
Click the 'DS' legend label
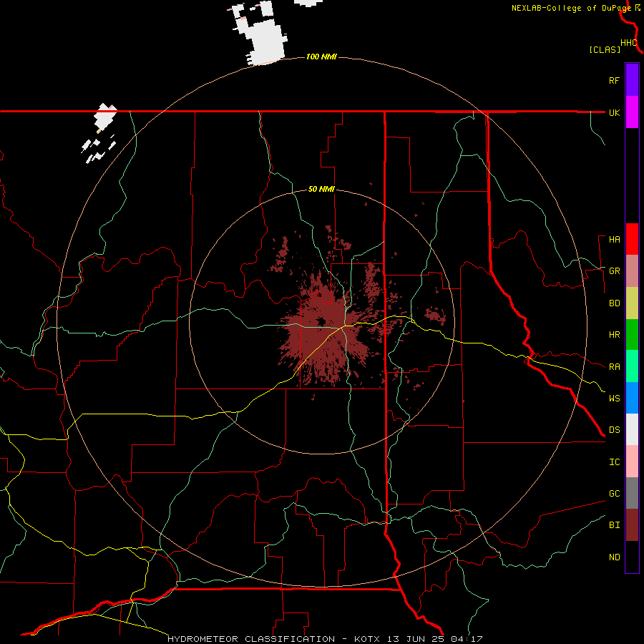tap(614, 430)
